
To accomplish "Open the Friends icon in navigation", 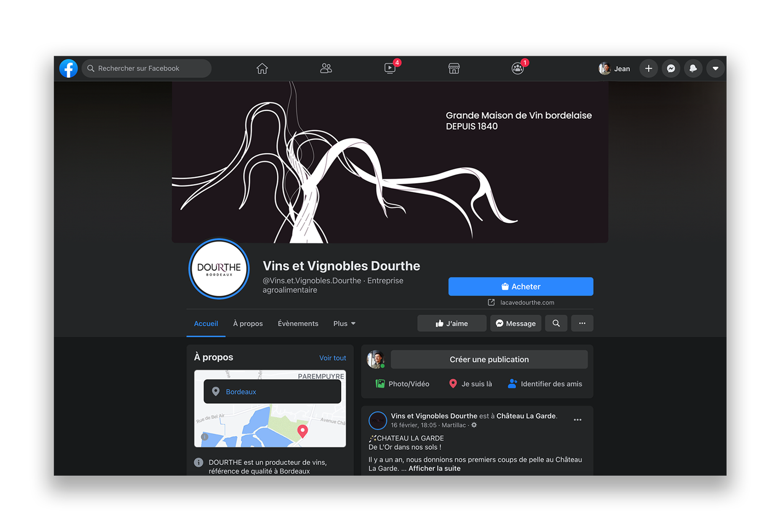I will point(326,68).
